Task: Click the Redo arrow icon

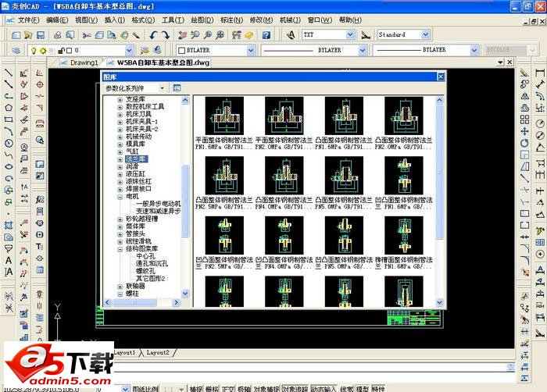Action: pyautogui.click(x=166, y=35)
